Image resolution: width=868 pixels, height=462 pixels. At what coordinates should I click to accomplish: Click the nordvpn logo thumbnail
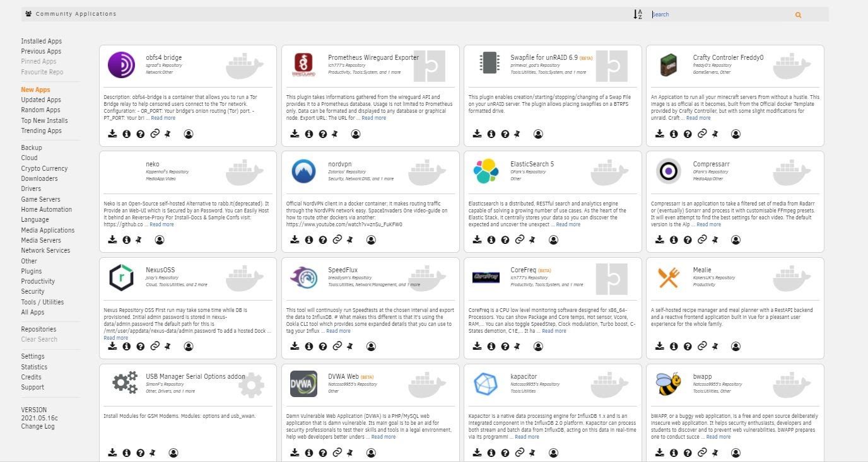pyautogui.click(x=303, y=171)
